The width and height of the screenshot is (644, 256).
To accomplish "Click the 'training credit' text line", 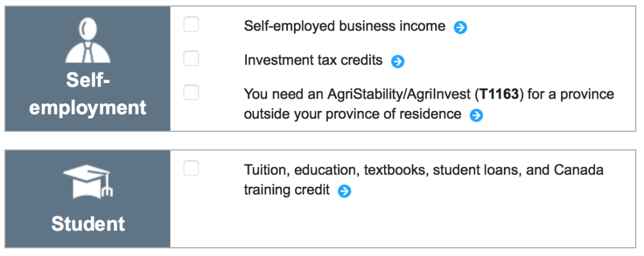I will [286, 190].
